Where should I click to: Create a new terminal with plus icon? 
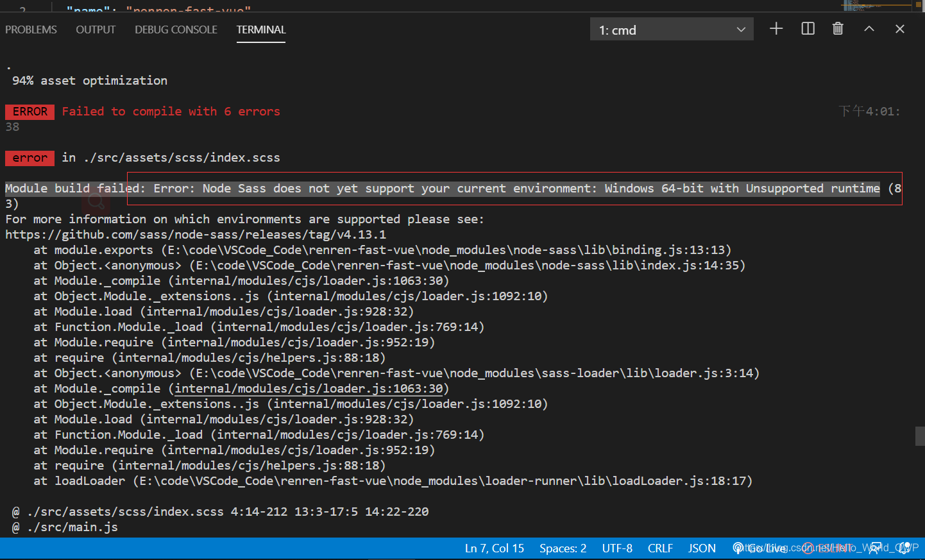pos(776,29)
